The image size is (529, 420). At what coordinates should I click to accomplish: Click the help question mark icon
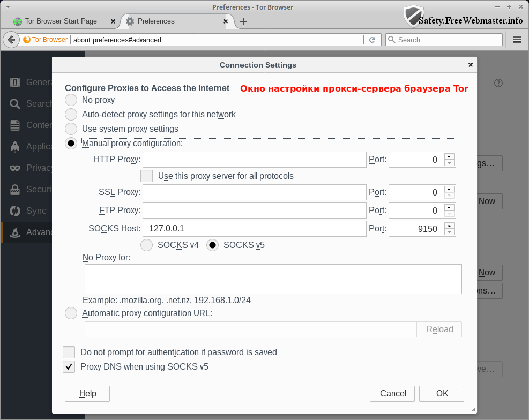click(x=498, y=83)
